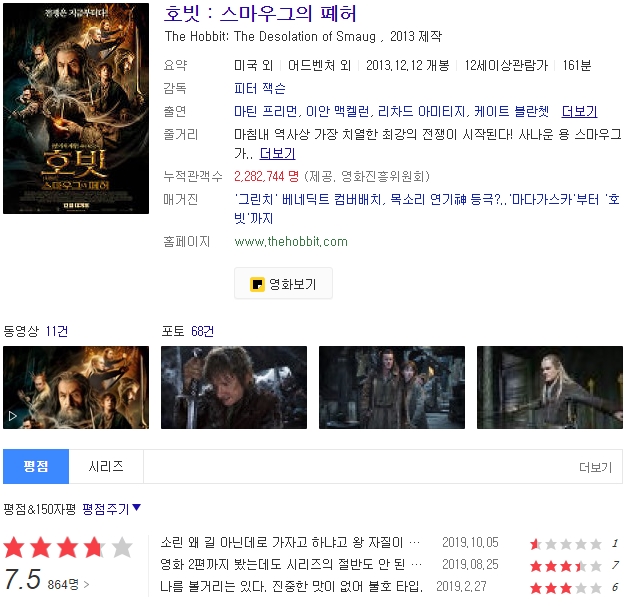Viewport: 628px width, 606px height.
Task: Click the Hobbit movie poster image
Action: click(x=76, y=108)
